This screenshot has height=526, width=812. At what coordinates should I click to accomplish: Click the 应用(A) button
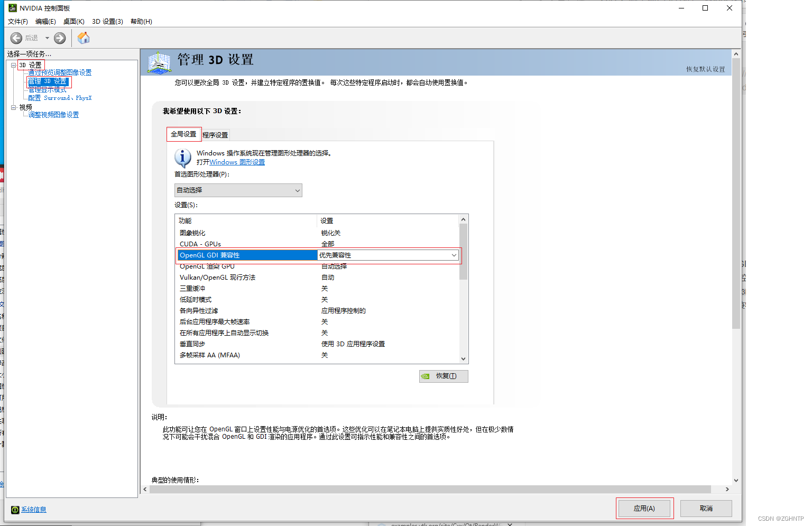[x=644, y=509]
